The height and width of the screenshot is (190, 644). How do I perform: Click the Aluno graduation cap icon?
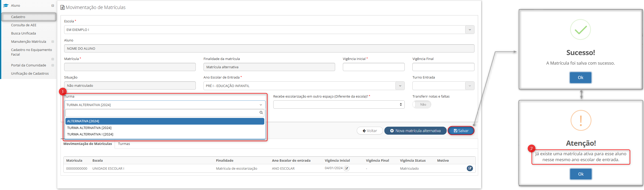(x=6, y=5)
